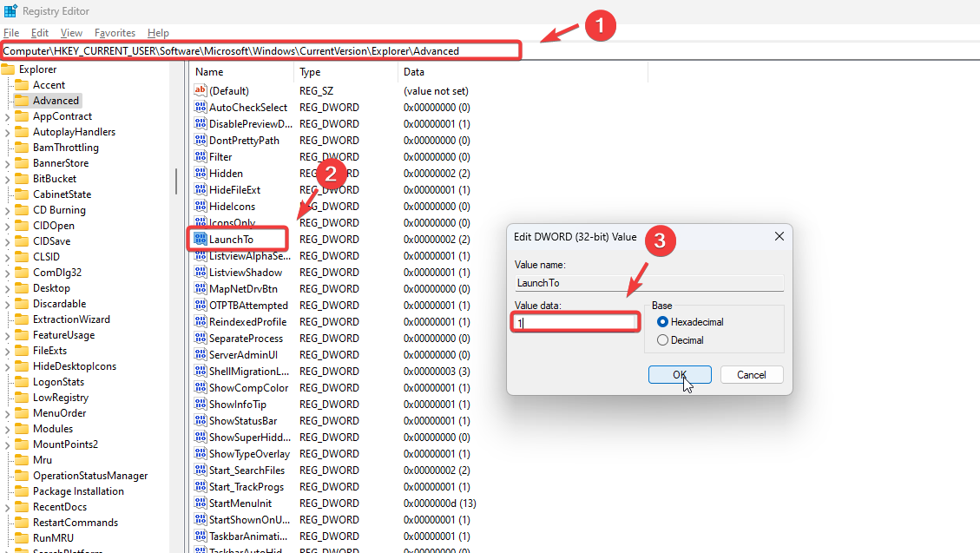Click the Desktop folder icon in tree
The image size is (980, 553).
pos(22,287)
